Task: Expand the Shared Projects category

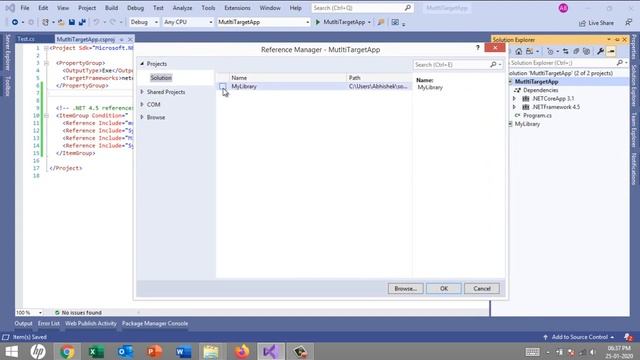Action: [142, 92]
